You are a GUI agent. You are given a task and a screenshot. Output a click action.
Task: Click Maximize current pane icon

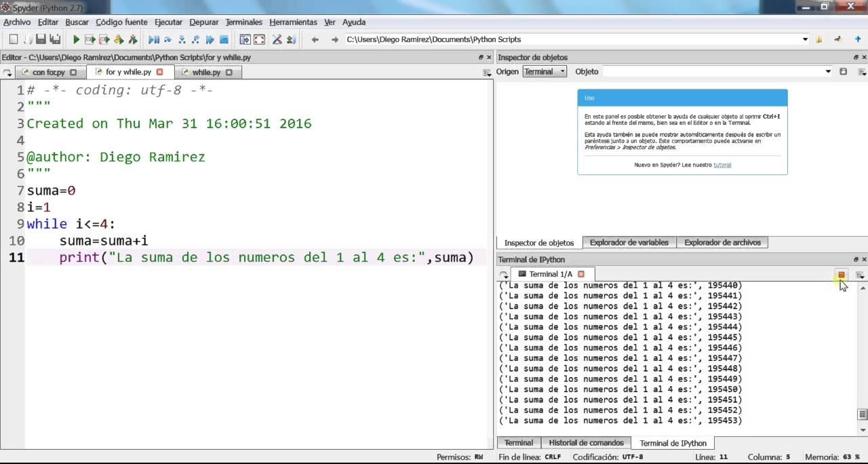pos(245,39)
